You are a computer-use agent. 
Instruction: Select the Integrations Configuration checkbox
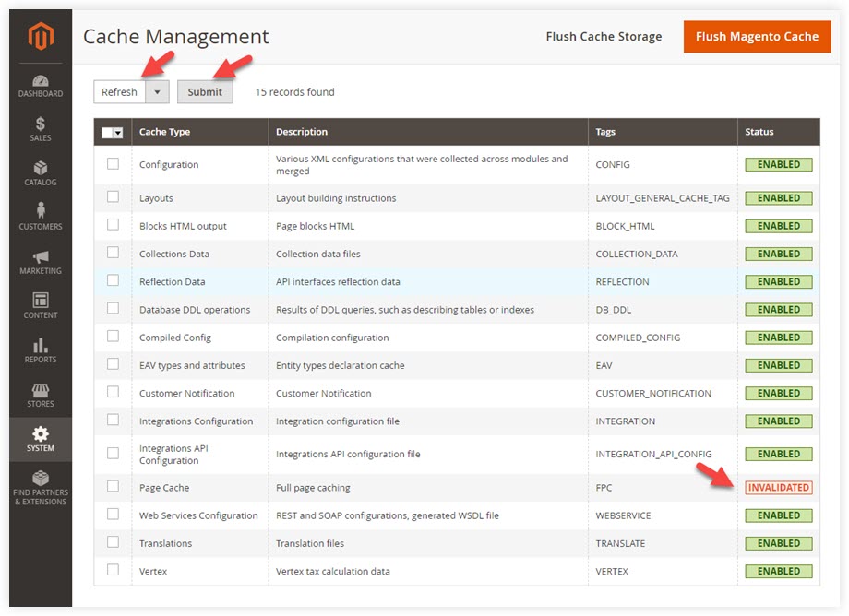point(114,420)
